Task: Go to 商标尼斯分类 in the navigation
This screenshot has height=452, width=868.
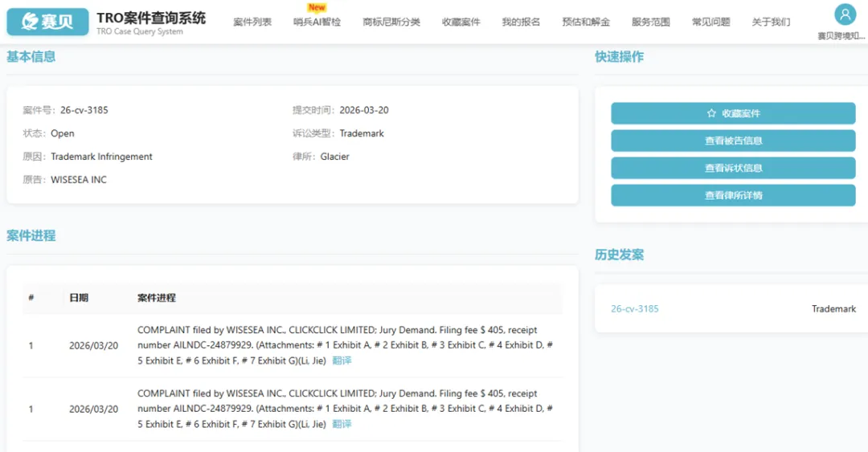Action: pos(391,22)
